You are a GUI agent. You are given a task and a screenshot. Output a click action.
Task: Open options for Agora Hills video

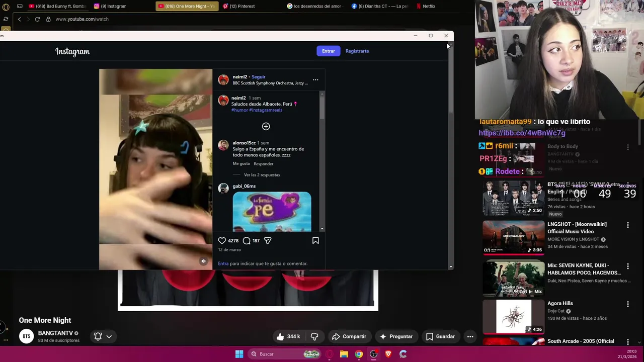627,304
